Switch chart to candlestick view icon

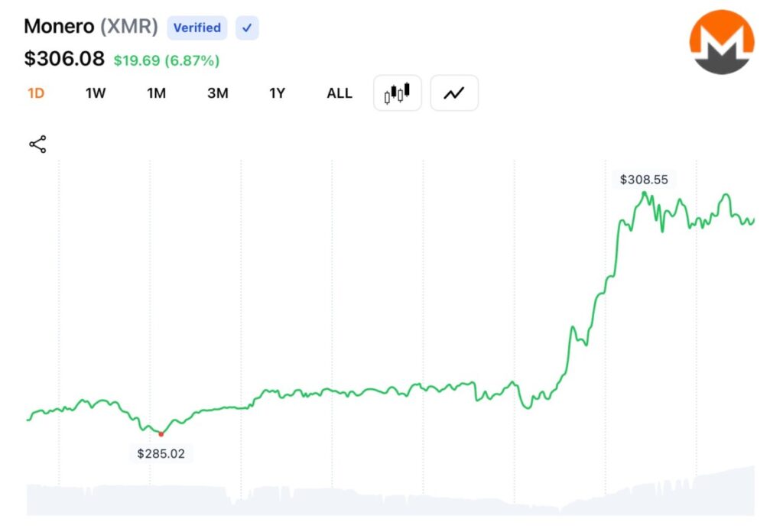[397, 92]
